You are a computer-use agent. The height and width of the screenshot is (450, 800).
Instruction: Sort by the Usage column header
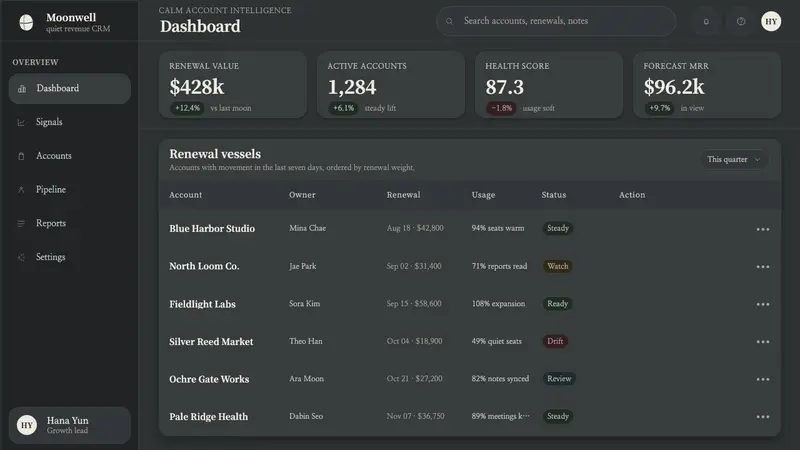pos(483,195)
